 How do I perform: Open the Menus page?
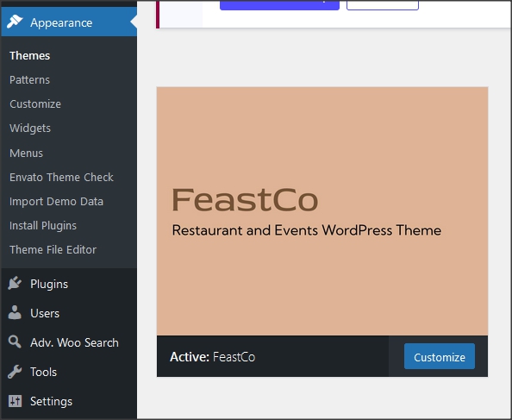tap(26, 153)
